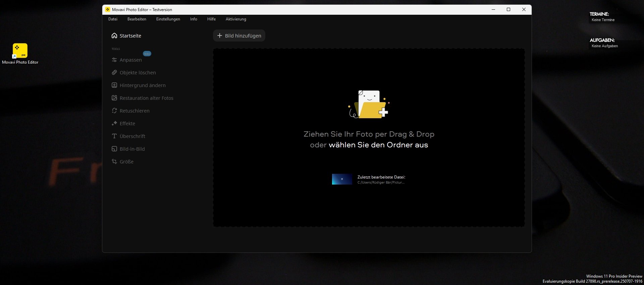Select the Restauration alter Fotos icon

coord(114,98)
